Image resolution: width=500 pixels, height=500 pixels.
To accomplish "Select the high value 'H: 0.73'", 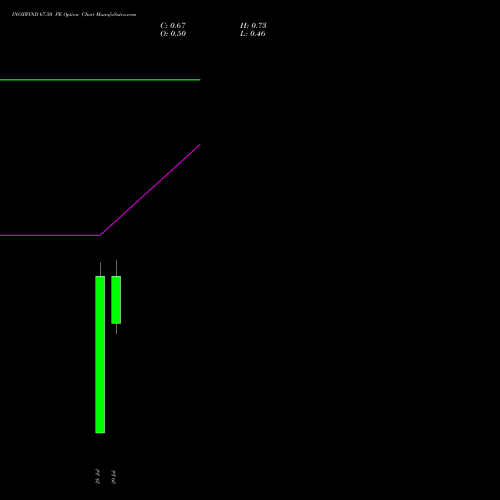I will tap(253, 25).
